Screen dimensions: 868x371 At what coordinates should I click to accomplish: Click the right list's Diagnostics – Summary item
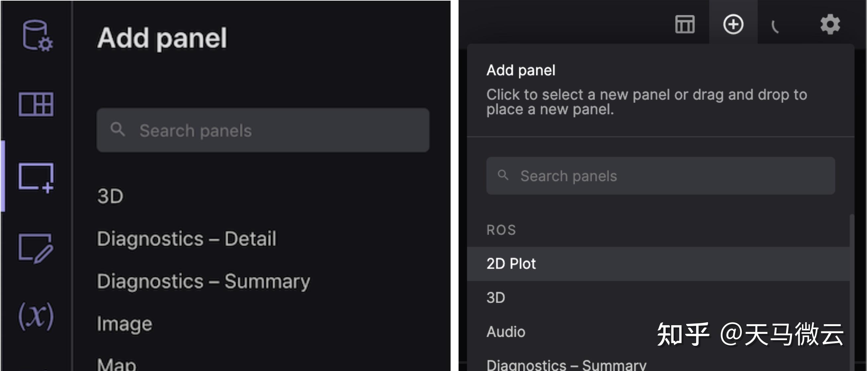566,365
